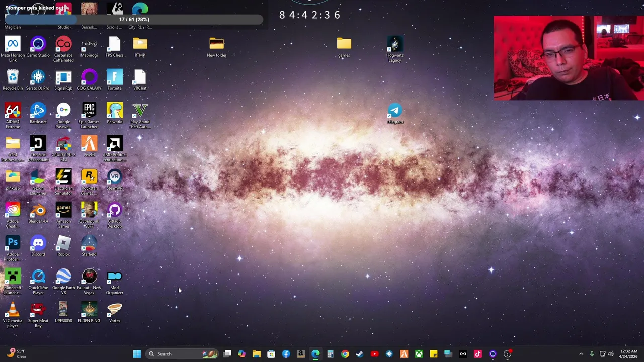Select the New folder icon
The width and height of the screenshot is (644, 362).
[216, 47]
